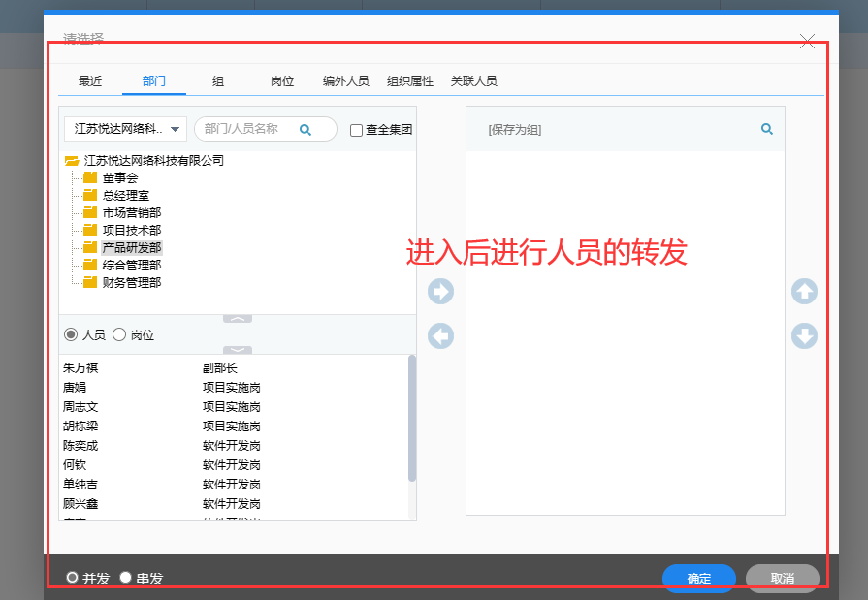Move selected item down with down arrow
The height and width of the screenshot is (600, 868).
point(804,336)
